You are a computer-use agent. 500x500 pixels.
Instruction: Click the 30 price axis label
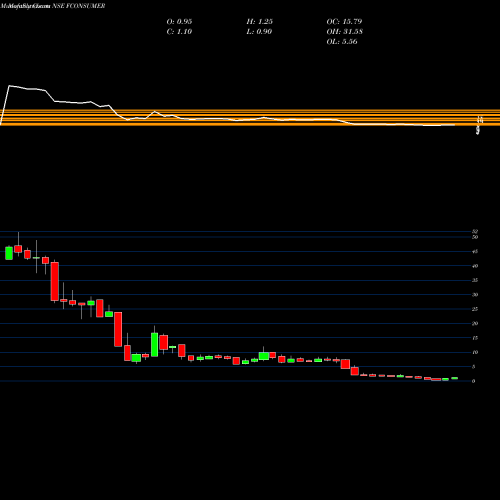pyautogui.click(x=475, y=295)
